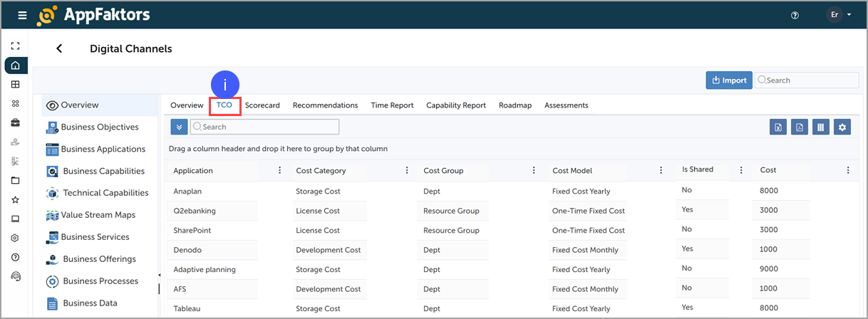
Task: Open grid settings gear icon
Action: pos(842,127)
